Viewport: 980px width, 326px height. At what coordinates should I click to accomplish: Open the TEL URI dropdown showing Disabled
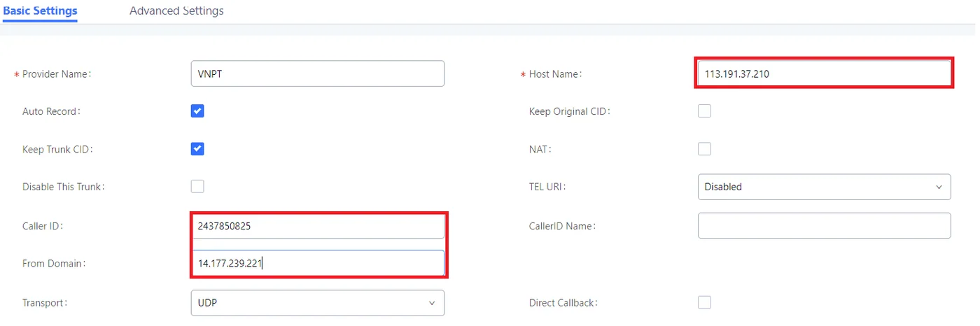(x=825, y=187)
